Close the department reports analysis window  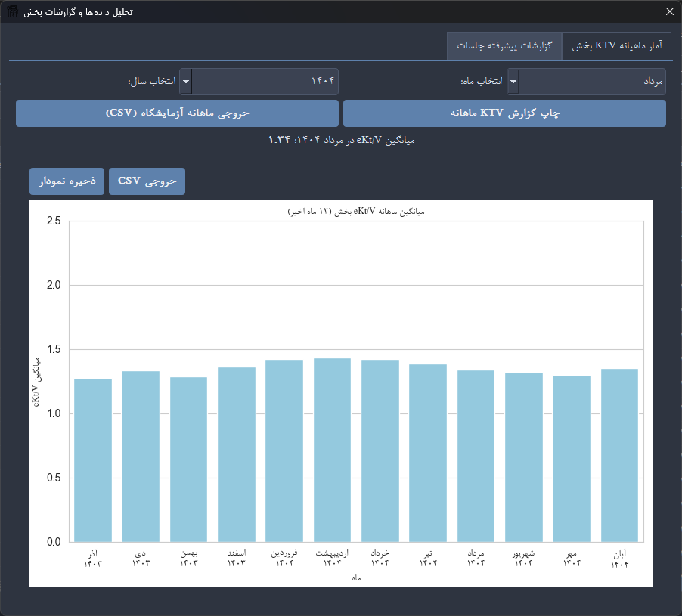(670, 12)
